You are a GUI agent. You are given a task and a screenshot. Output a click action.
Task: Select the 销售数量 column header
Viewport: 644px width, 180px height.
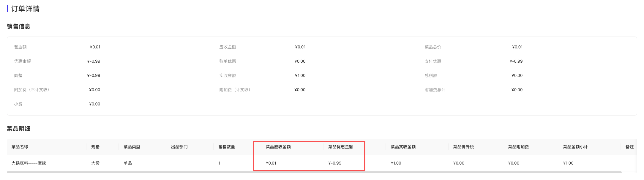pos(227,147)
